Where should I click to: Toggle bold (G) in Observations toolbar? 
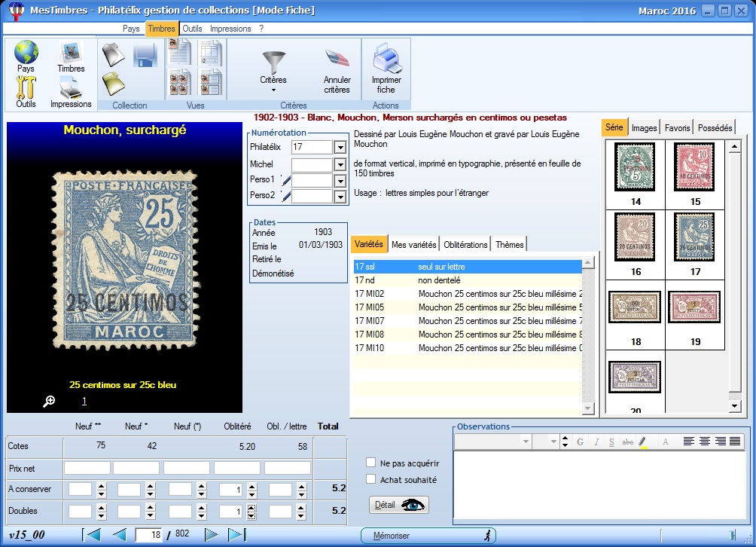(x=580, y=442)
